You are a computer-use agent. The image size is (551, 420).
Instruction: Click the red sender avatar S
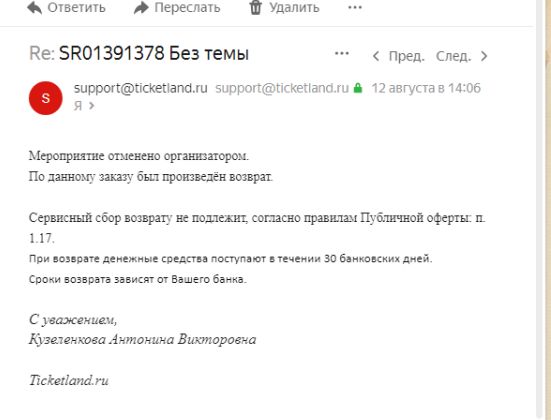pos(46,98)
